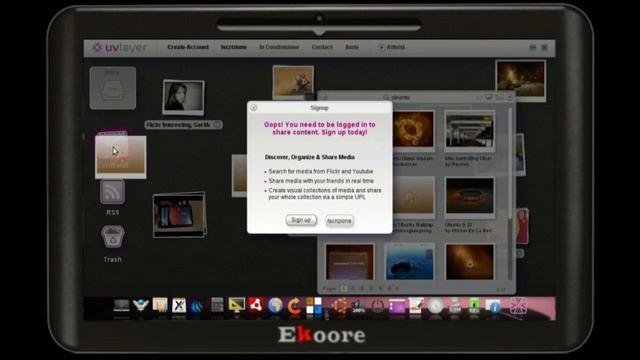Open the blue swirl icon in the dock
Screen dimensions: 640x360
[198, 306]
